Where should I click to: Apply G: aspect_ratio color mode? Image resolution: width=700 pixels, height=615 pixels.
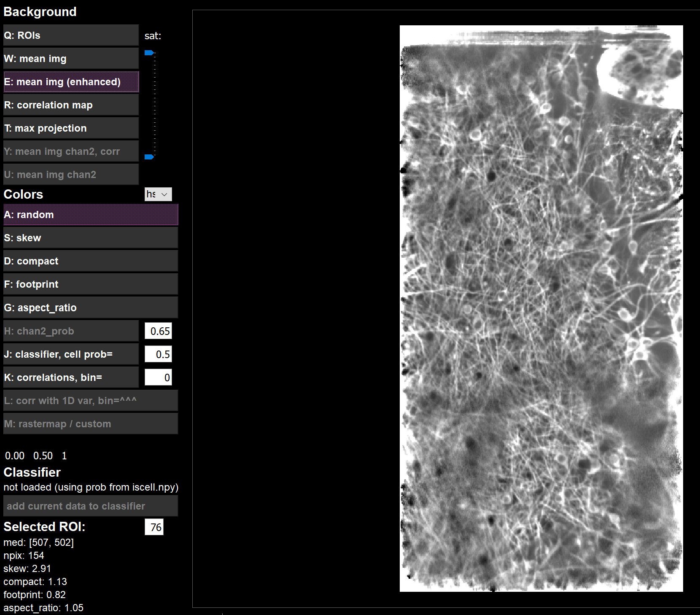pos(90,307)
